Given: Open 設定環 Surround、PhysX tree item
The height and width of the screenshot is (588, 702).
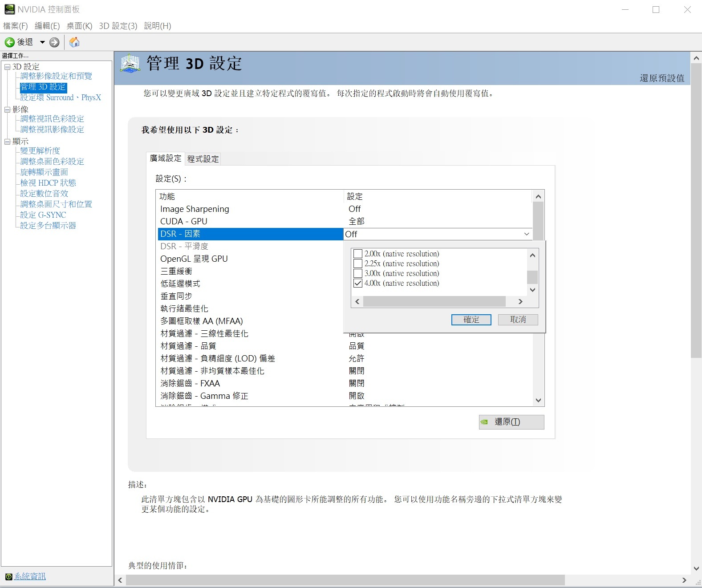Looking at the screenshot, I should point(61,97).
